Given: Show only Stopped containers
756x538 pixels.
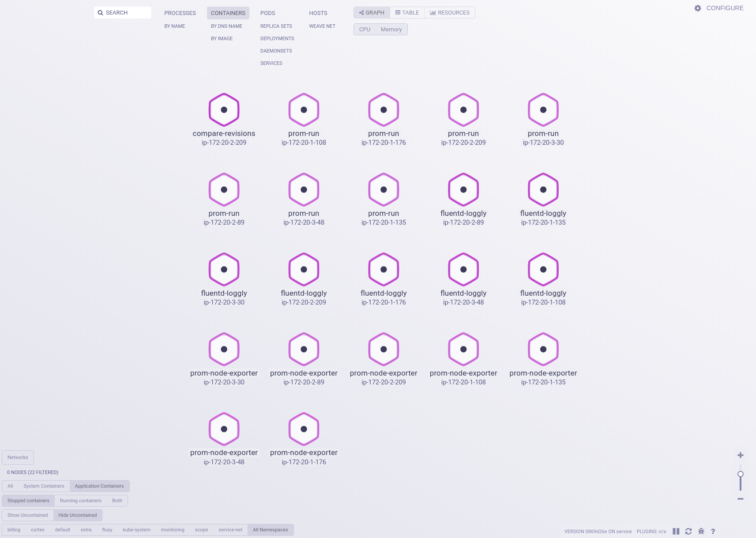Looking at the screenshot, I should click(x=28, y=501).
